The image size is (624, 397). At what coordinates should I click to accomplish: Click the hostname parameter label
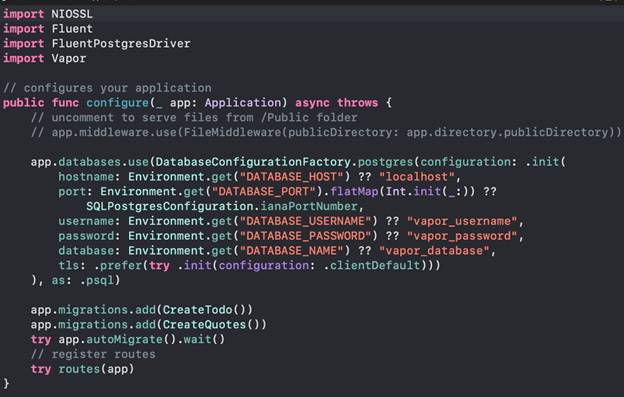(86, 177)
